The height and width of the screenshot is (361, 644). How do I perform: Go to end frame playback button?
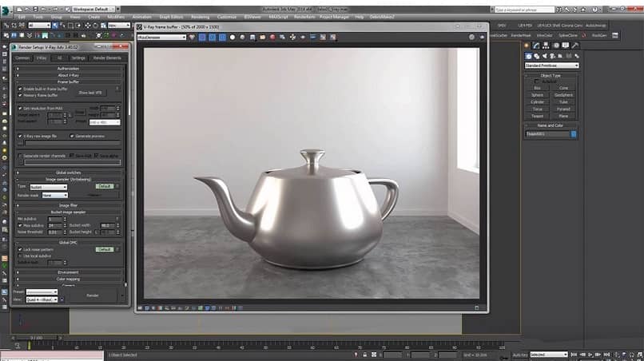pos(606,355)
